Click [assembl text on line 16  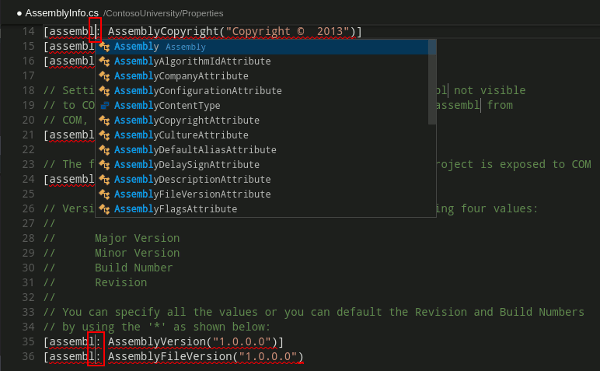click(x=69, y=61)
